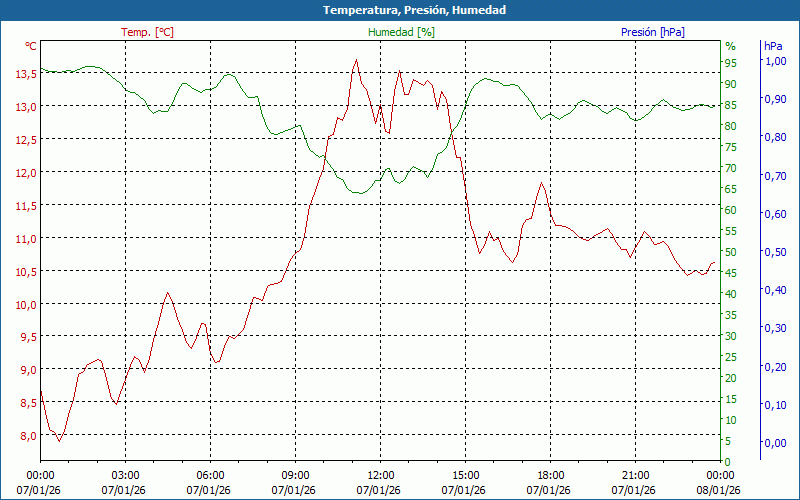
Task: Select the blue Presión [hPa] legend label
Action: [x=653, y=32]
